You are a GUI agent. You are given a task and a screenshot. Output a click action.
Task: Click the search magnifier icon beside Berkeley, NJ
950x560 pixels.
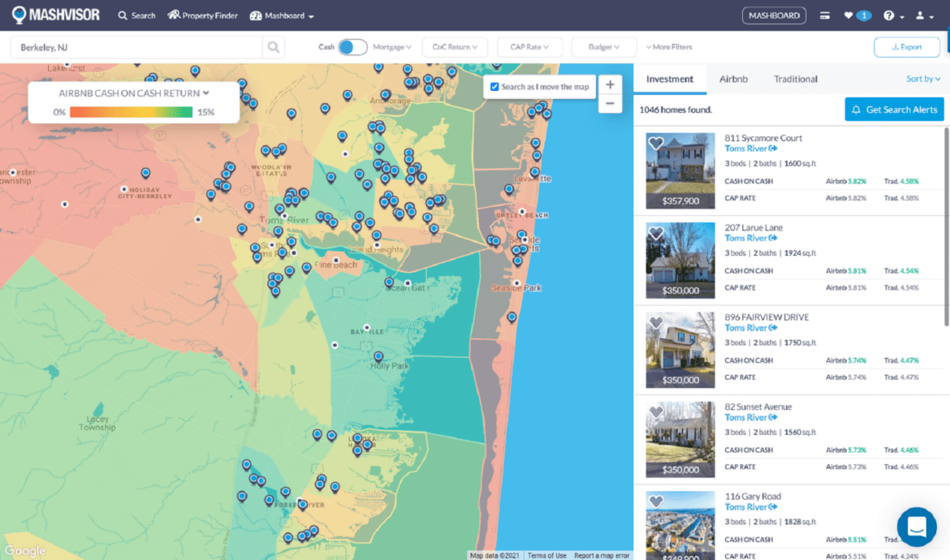coord(274,47)
